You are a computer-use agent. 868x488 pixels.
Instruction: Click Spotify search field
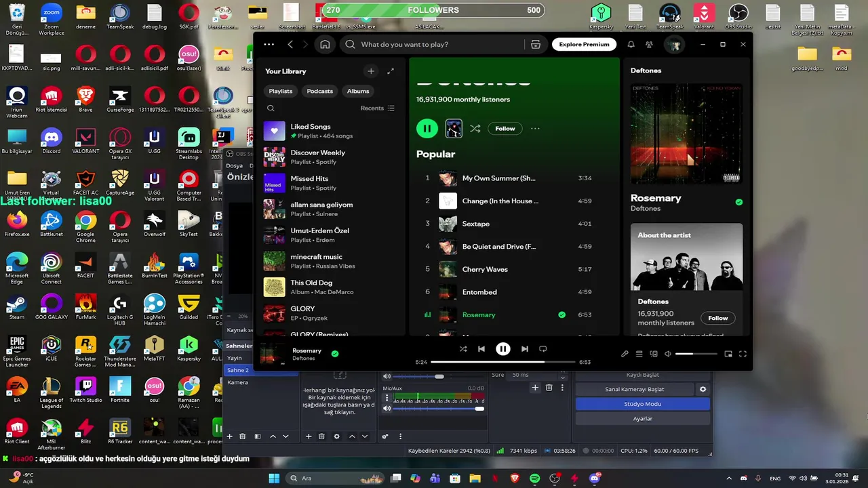tap(433, 44)
